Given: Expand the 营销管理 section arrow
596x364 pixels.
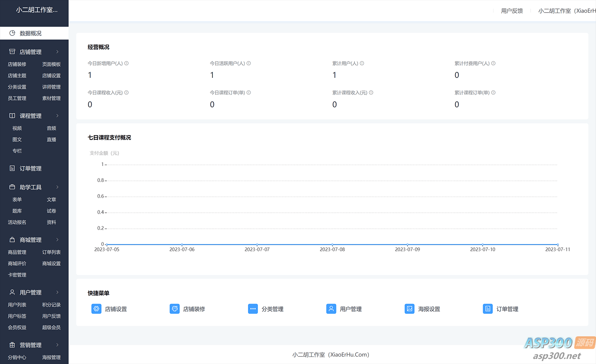Looking at the screenshot, I should pos(57,345).
